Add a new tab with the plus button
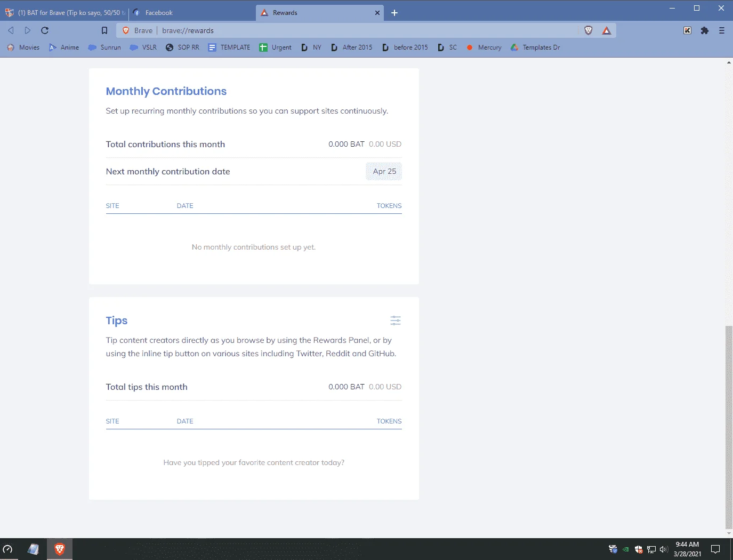Viewport: 733px width, 560px height. [x=394, y=13]
